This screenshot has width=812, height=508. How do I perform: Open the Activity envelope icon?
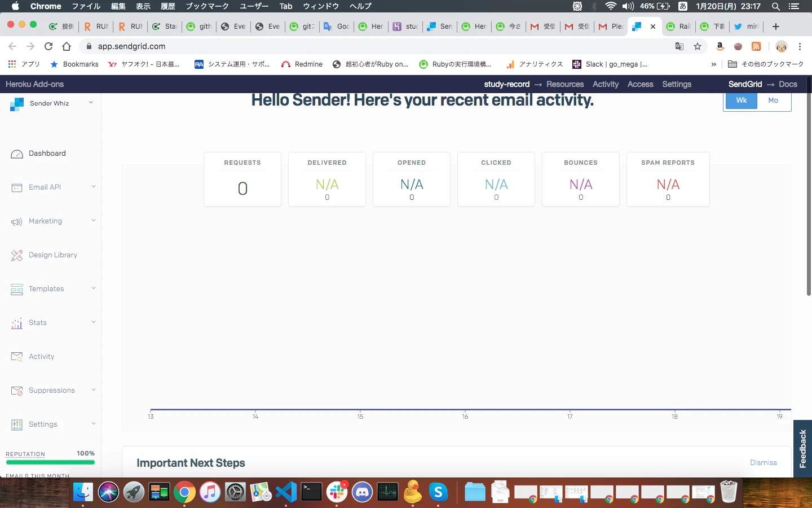coord(17,357)
